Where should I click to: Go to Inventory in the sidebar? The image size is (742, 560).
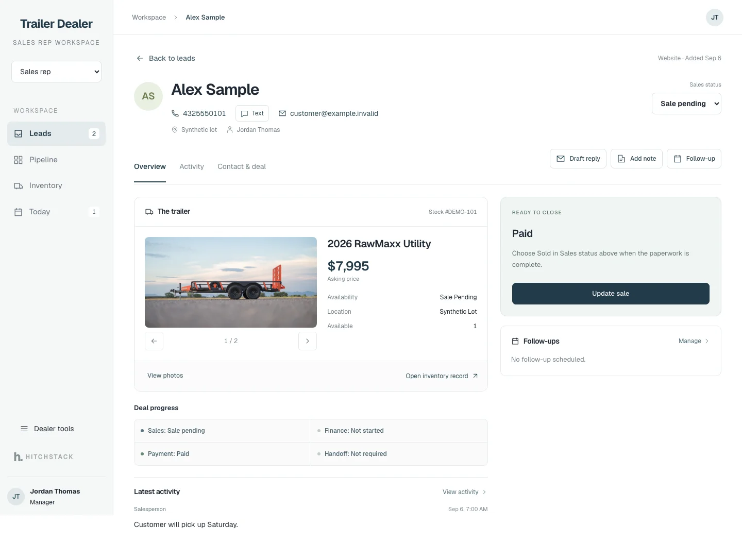coord(56,186)
